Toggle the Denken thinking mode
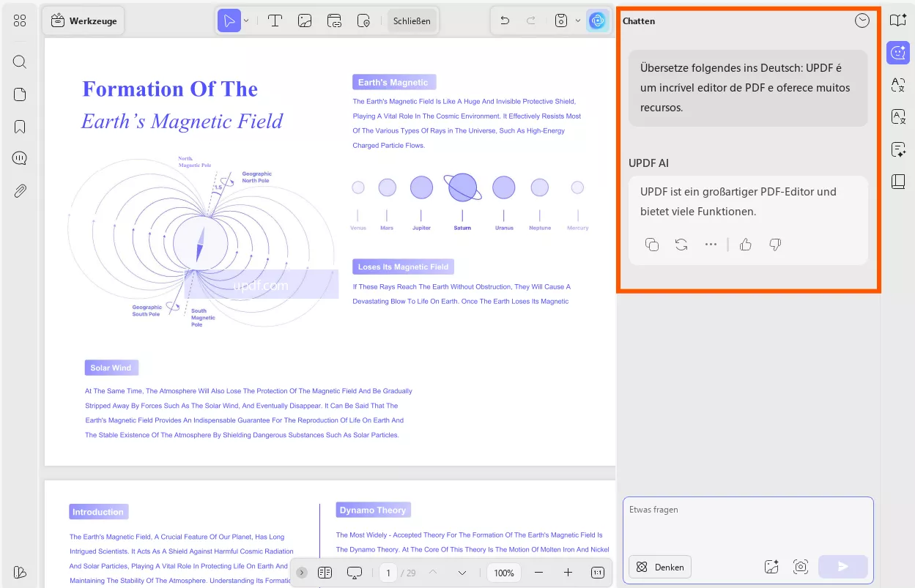Viewport: 915px width, 588px height. (x=660, y=567)
